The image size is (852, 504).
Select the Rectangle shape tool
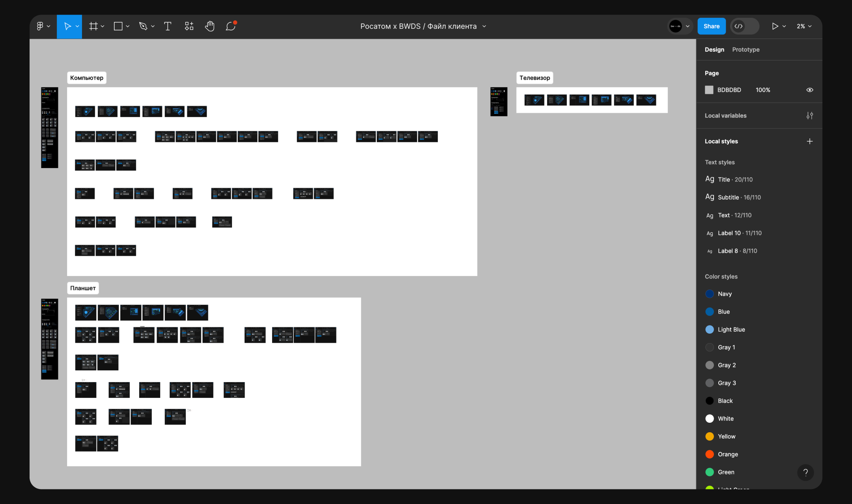[118, 26]
